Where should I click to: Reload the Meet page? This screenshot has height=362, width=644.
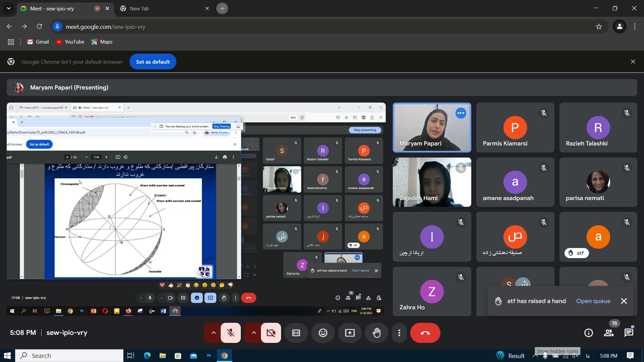(39, 26)
